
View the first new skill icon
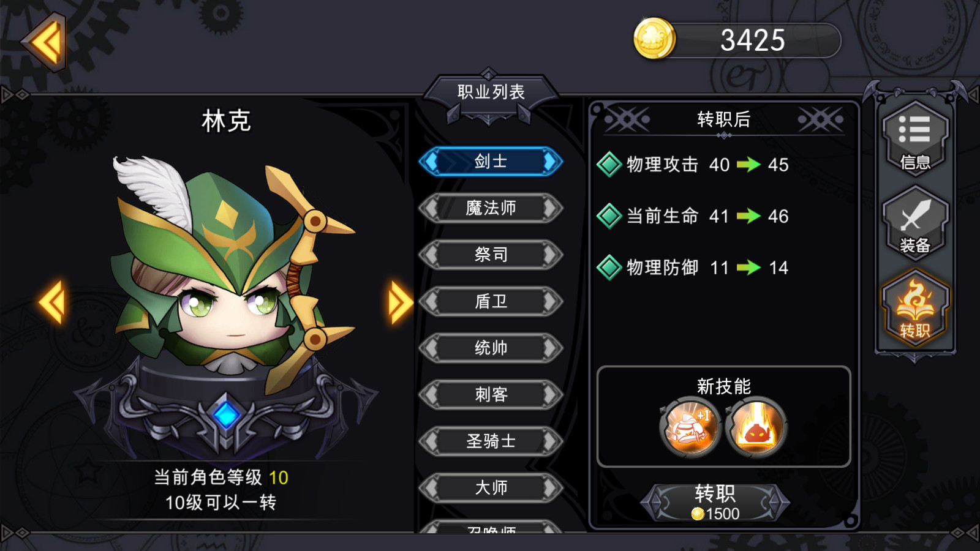(x=690, y=427)
